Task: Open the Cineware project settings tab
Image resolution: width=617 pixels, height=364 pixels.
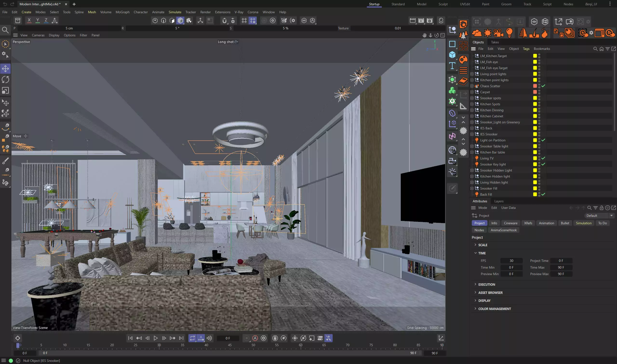Action: click(x=510, y=223)
